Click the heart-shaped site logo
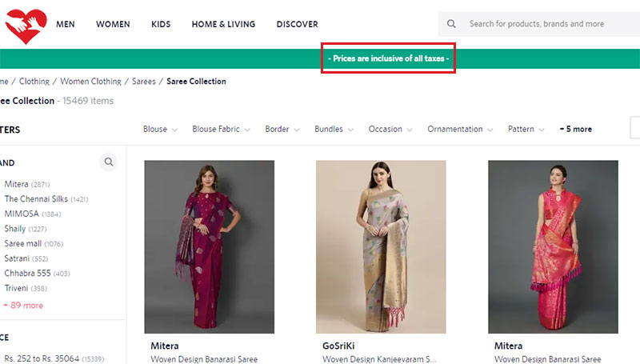 click(26, 24)
